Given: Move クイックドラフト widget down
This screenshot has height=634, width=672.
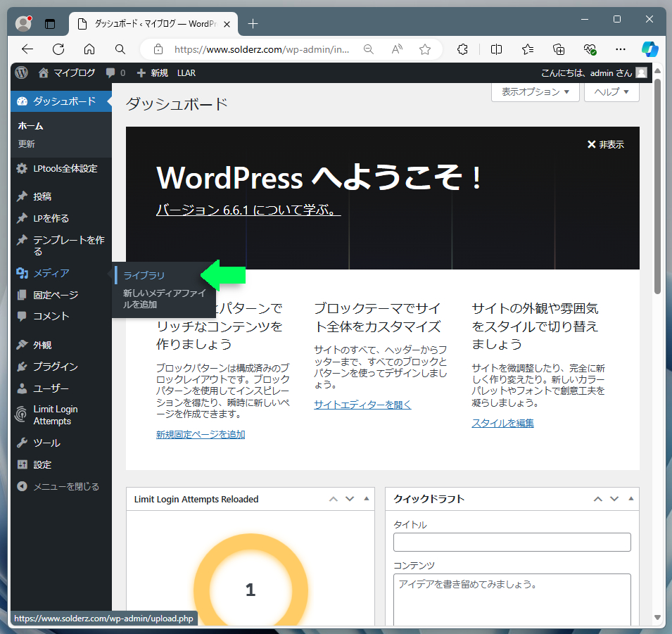Looking at the screenshot, I should pyautogui.click(x=614, y=499).
